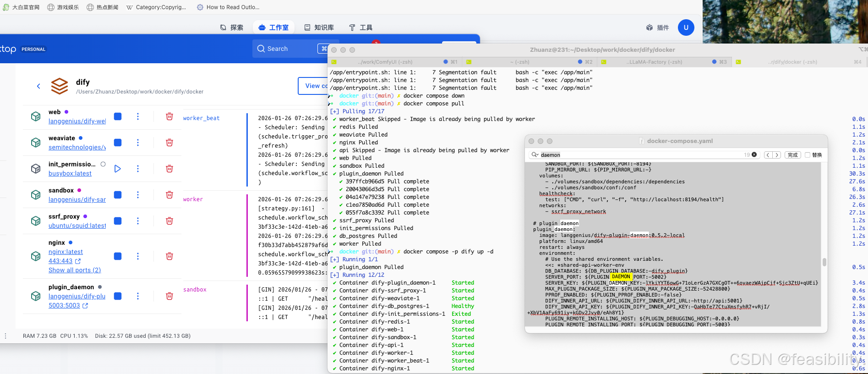Open the busybox:latest image link
Image resolution: width=868 pixels, height=374 pixels.
tap(70, 173)
